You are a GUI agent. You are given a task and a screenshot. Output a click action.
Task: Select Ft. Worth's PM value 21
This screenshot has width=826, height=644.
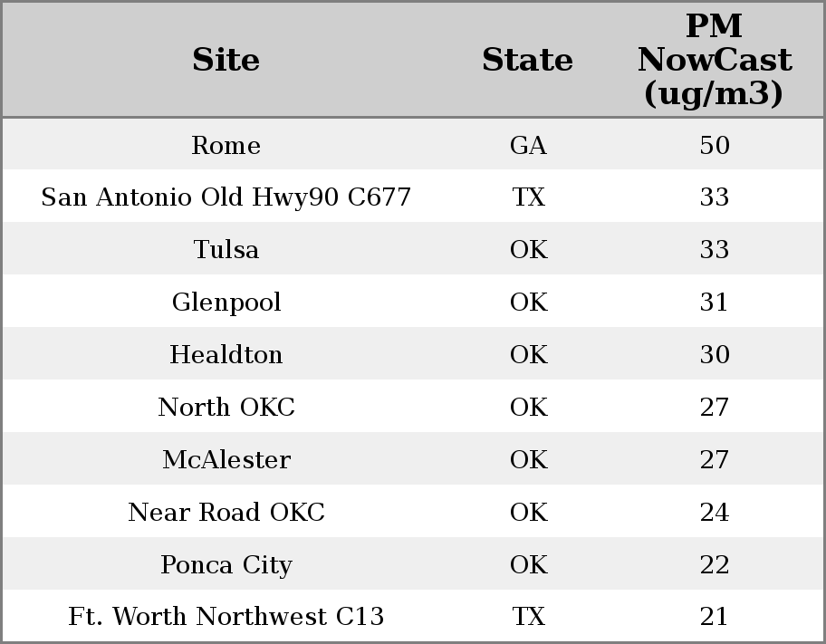coord(715,617)
